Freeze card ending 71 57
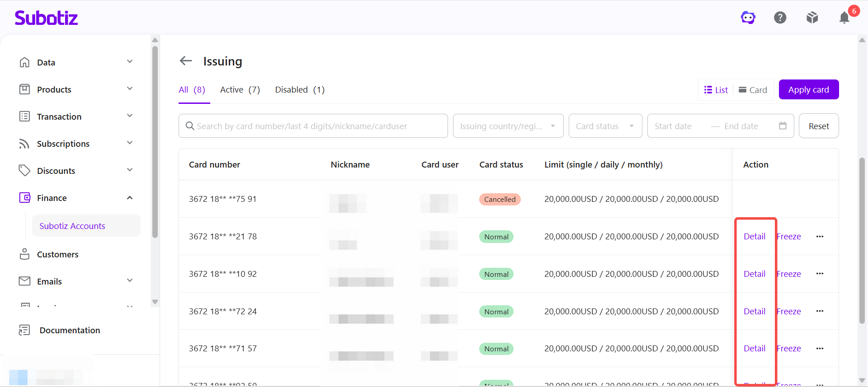This screenshot has width=868, height=387. coord(789,348)
